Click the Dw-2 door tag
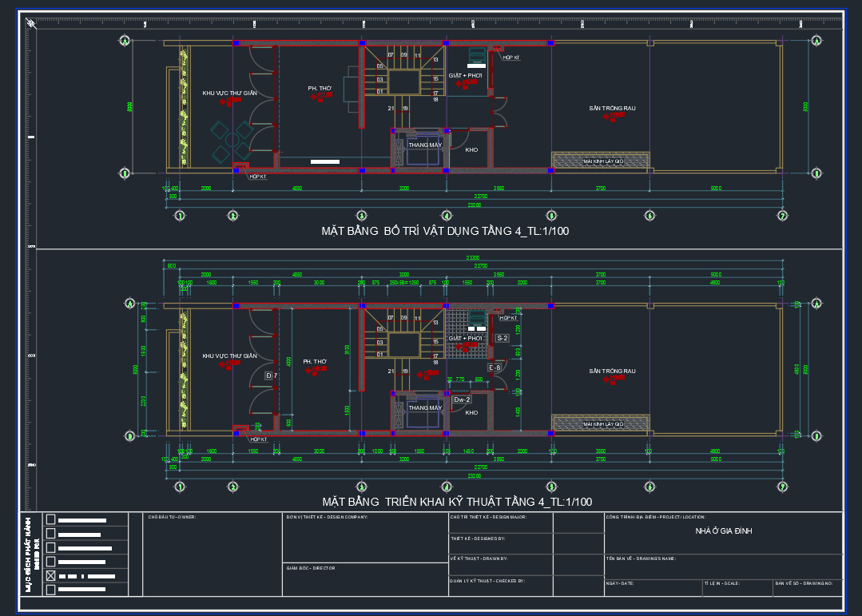Viewport: 862px width, 616px height. click(462, 399)
